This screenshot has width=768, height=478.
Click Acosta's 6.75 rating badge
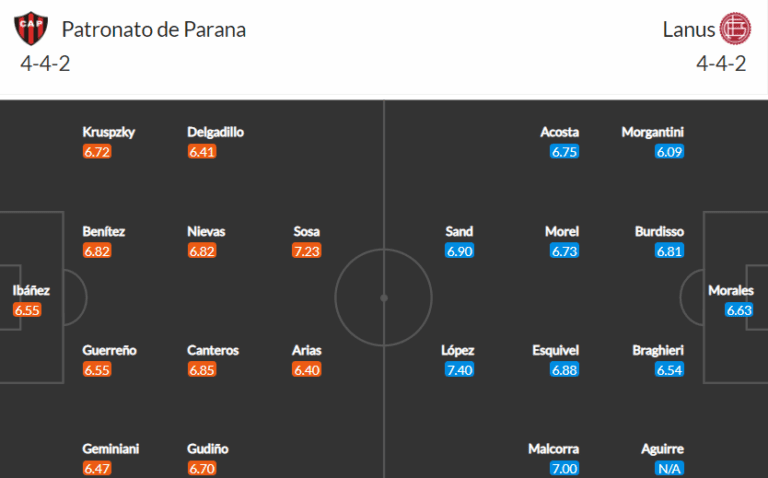[x=564, y=152]
